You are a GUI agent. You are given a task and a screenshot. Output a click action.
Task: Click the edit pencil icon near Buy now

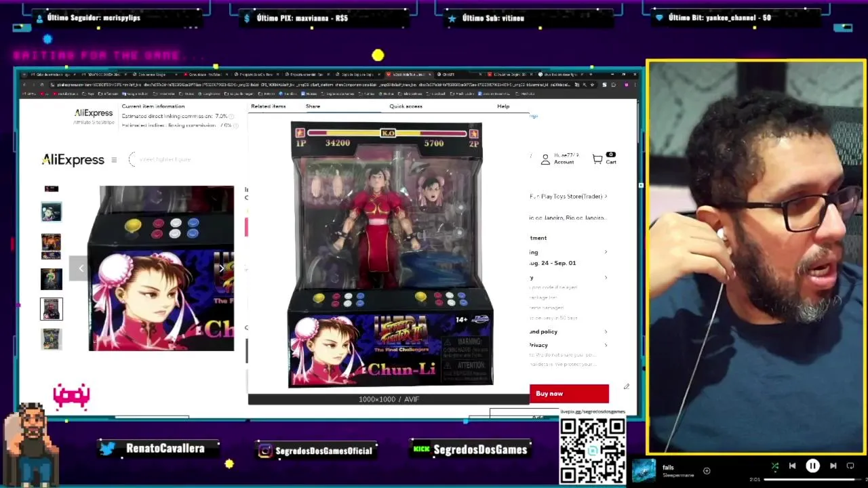[626, 387]
